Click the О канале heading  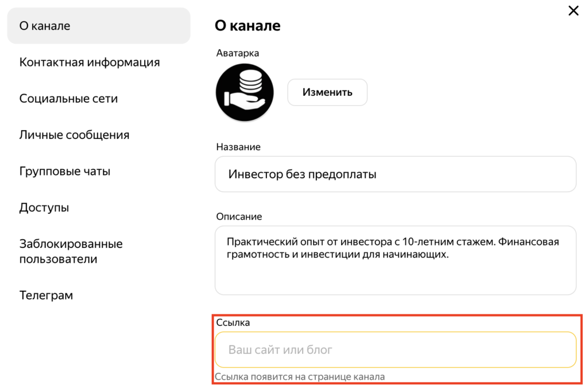247,25
